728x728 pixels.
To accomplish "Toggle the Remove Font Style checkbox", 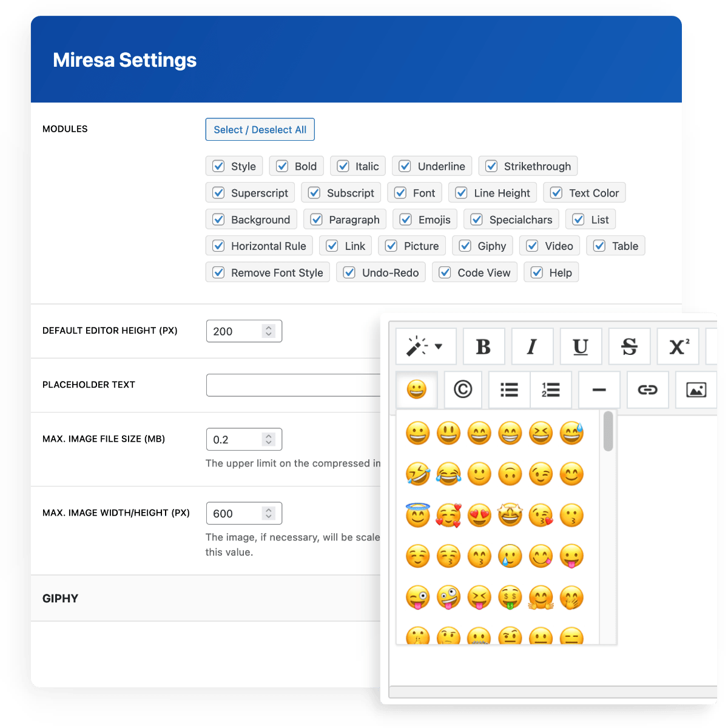I will tap(219, 272).
